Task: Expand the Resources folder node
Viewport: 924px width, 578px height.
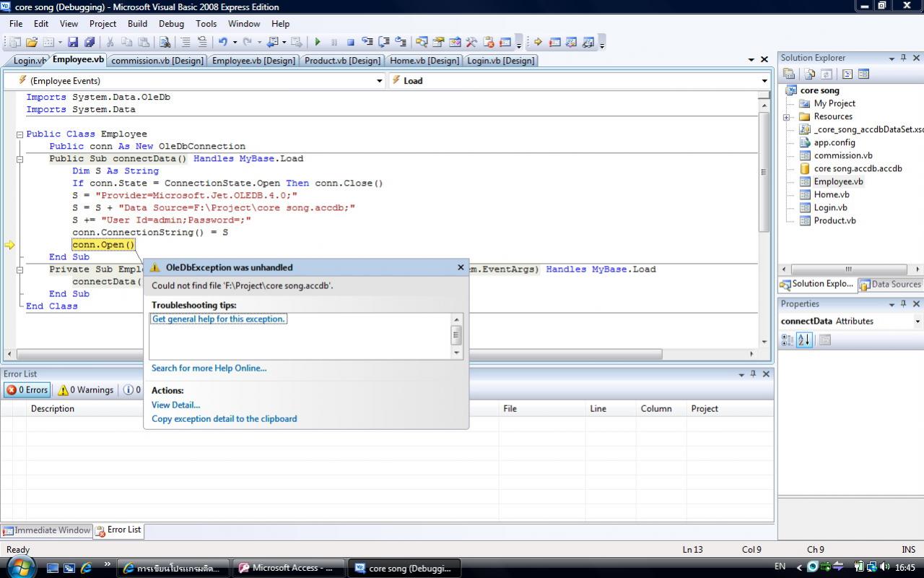Action: click(786, 117)
